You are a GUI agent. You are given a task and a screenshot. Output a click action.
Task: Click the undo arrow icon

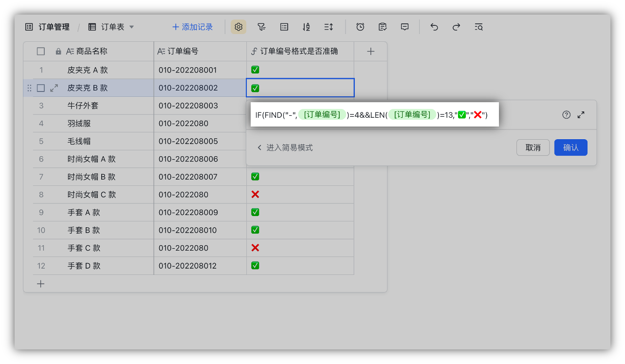(x=434, y=27)
